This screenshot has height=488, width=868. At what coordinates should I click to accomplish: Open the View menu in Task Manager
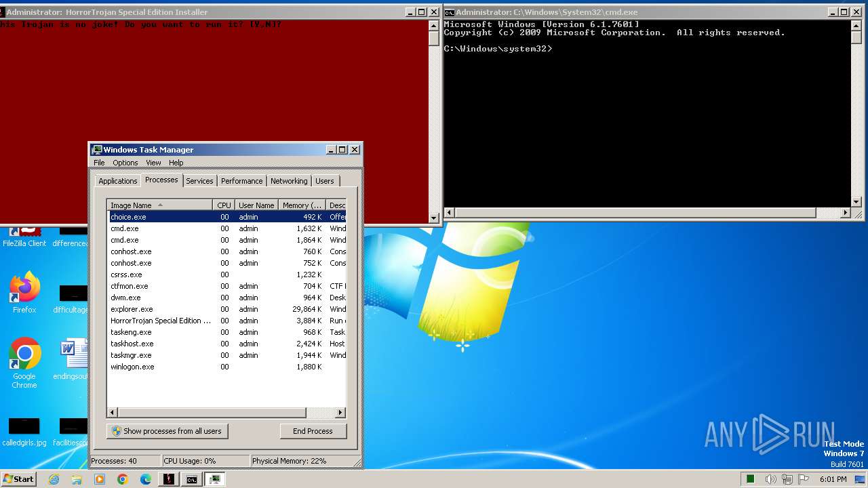click(x=153, y=163)
